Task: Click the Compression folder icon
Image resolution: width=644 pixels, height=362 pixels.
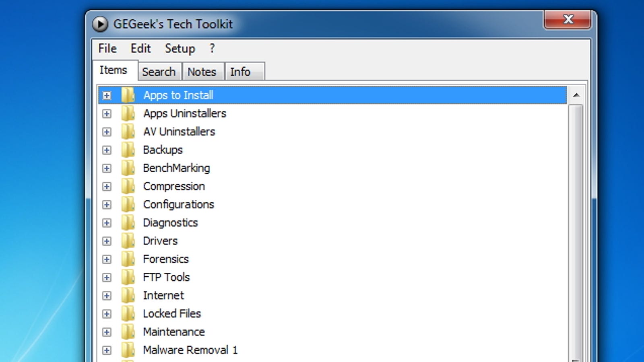Action: [x=128, y=186]
